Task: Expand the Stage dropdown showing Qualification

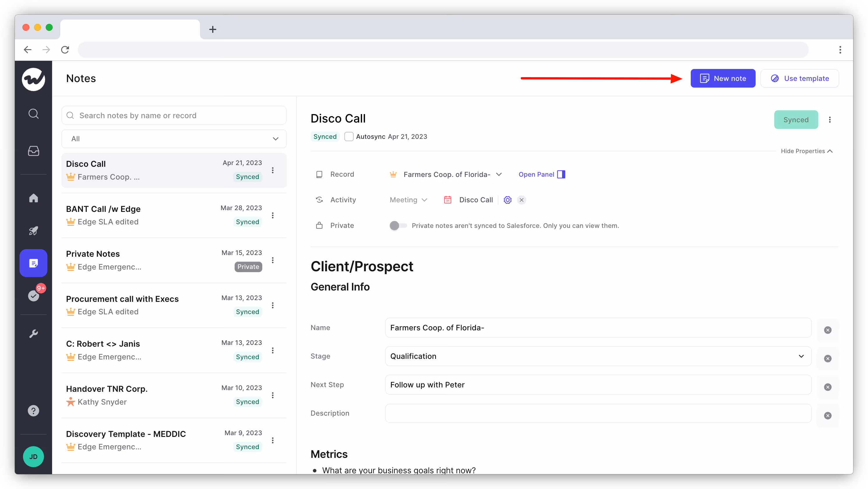Action: point(801,356)
